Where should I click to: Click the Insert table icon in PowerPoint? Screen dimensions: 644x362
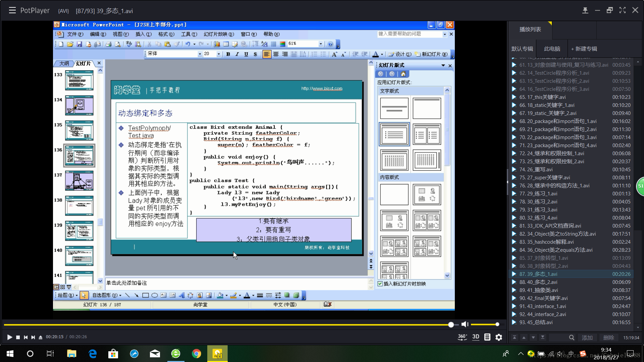coord(226,44)
